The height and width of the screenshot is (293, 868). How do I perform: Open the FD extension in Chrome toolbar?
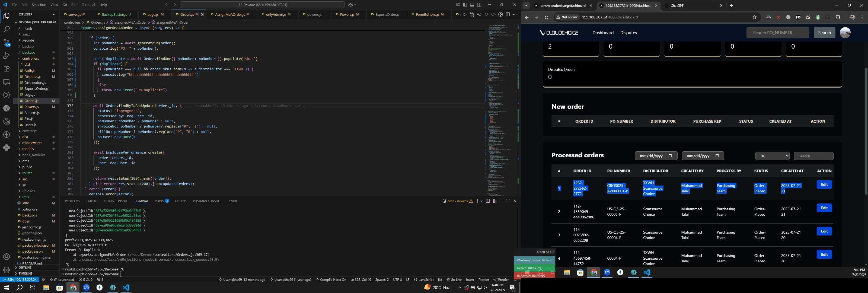(798, 17)
